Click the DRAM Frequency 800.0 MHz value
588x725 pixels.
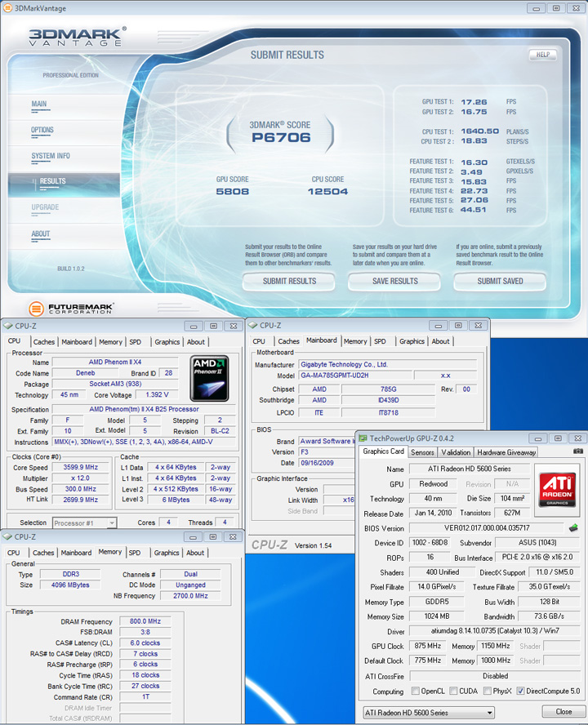tap(145, 621)
